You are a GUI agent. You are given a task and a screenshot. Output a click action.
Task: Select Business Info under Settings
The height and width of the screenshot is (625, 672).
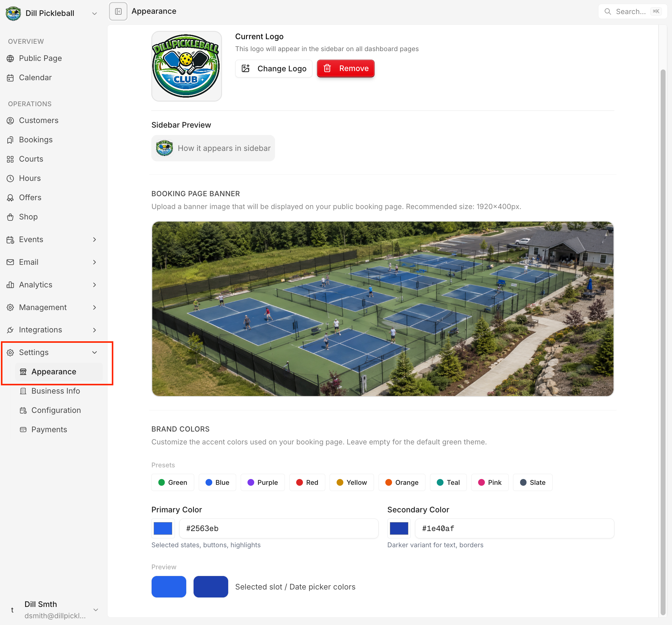59,391
